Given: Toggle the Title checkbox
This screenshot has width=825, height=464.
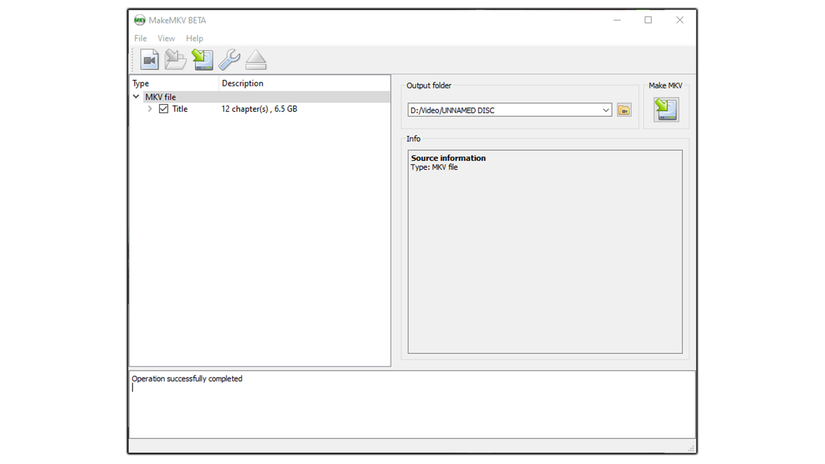Looking at the screenshot, I should (x=164, y=109).
